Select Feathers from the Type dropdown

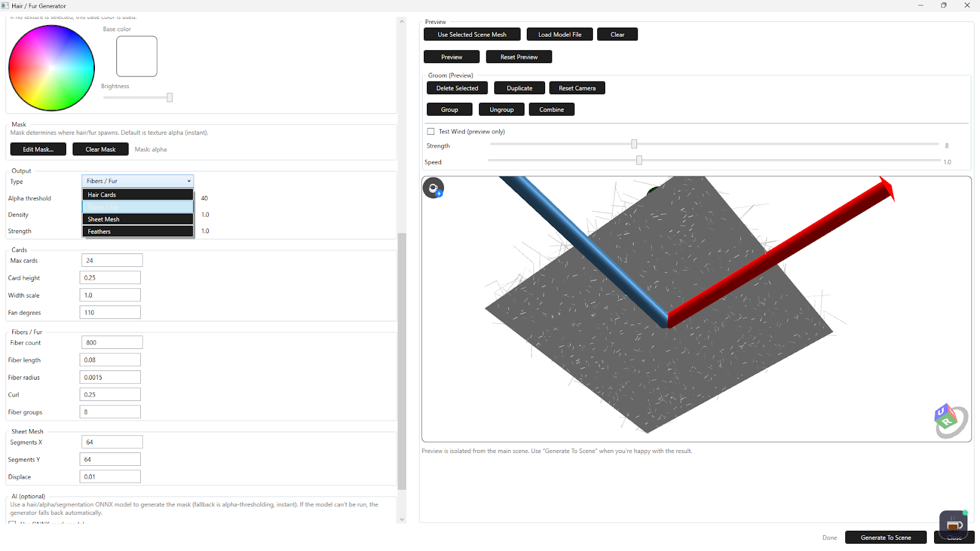pos(137,231)
